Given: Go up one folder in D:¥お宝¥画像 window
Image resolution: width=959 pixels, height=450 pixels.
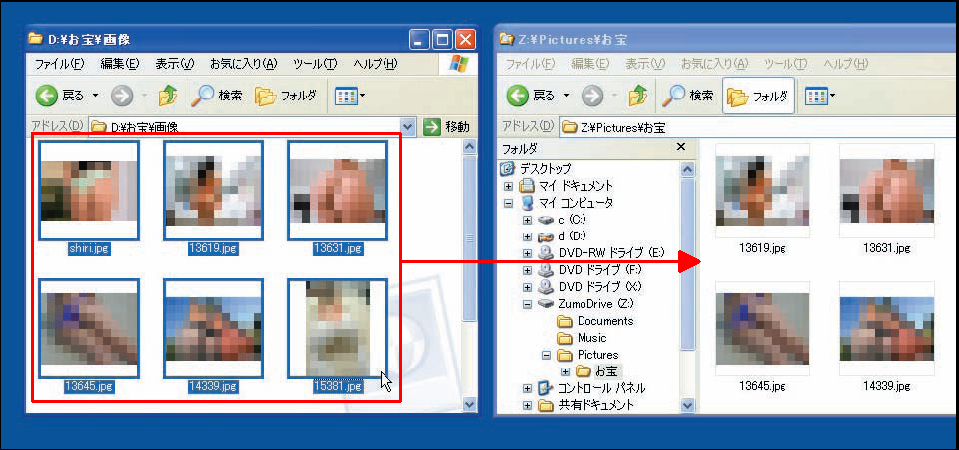Looking at the screenshot, I should point(167,95).
